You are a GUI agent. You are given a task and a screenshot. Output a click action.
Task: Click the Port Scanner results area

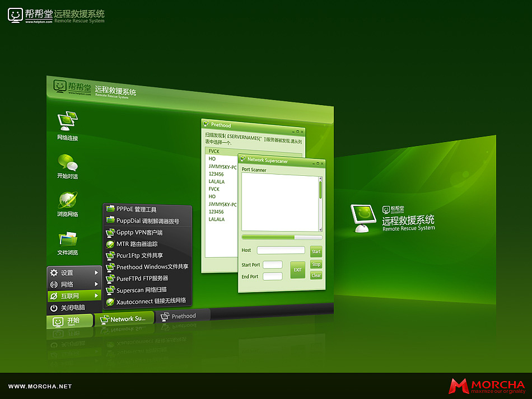click(280, 203)
